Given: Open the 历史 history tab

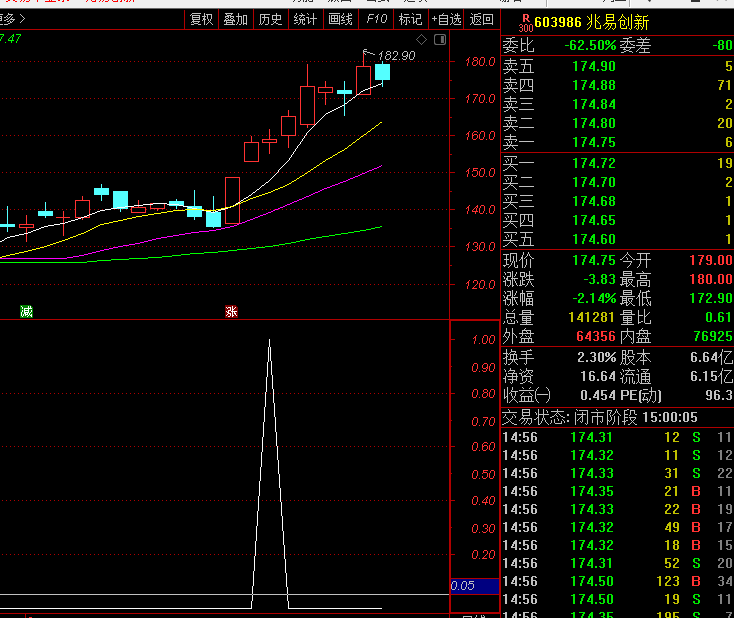Looking at the screenshot, I should coord(270,19).
